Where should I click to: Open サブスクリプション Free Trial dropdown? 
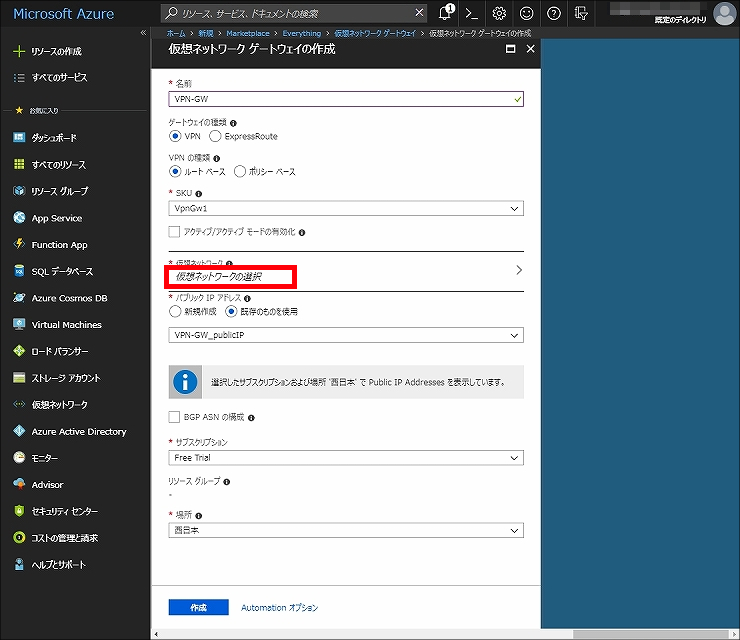346,458
